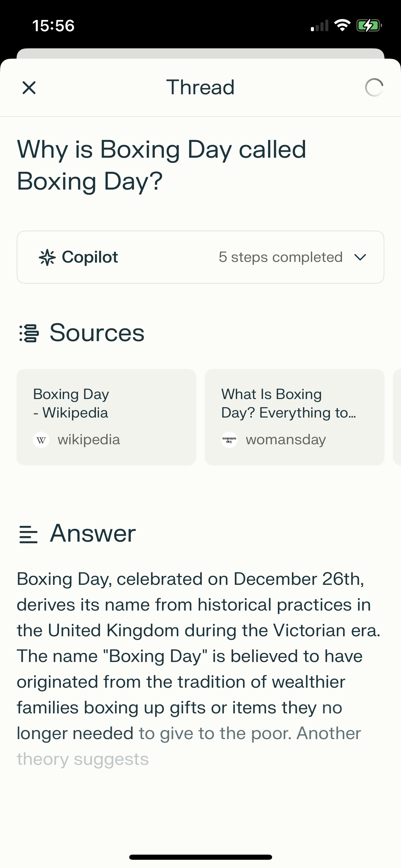Tap the Answer section icon
The width and height of the screenshot is (401, 868).
(x=28, y=534)
